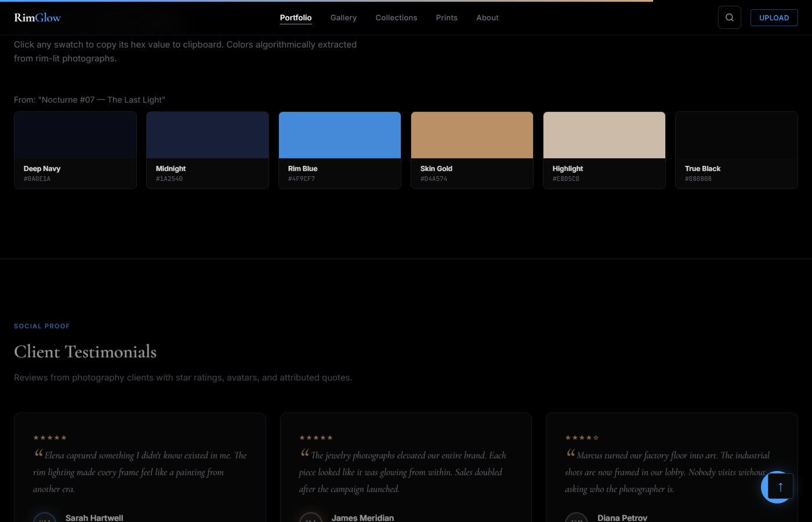Click the scroll-to-top arrow button
The height and width of the screenshot is (522, 812).
(780, 487)
